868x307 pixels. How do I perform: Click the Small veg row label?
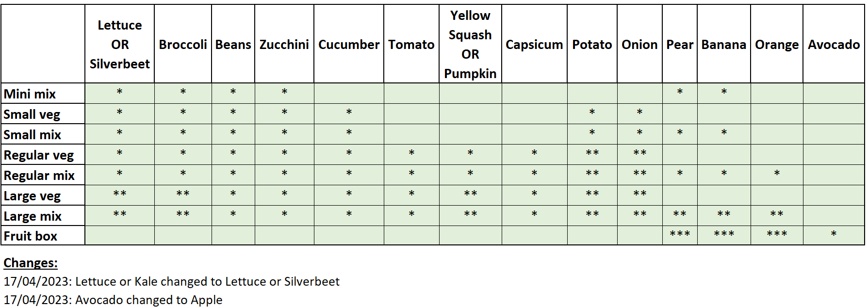click(32, 114)
